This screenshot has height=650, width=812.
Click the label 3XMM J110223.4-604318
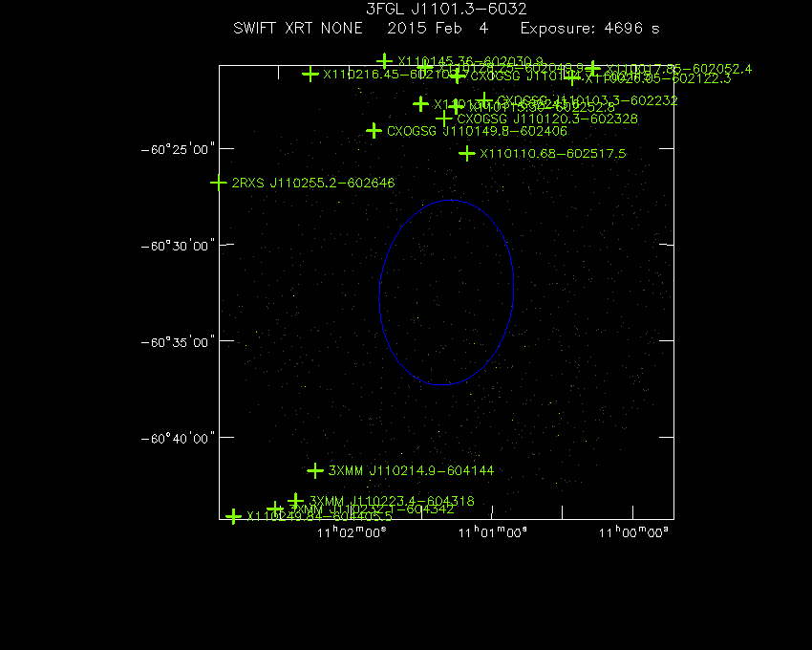pos(392,501)
